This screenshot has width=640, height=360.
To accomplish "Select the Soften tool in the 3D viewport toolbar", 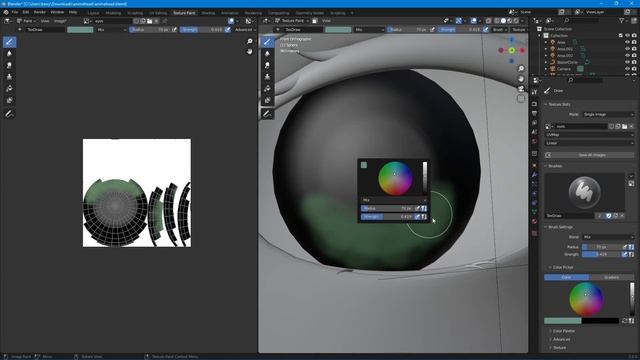I will 267,53.
